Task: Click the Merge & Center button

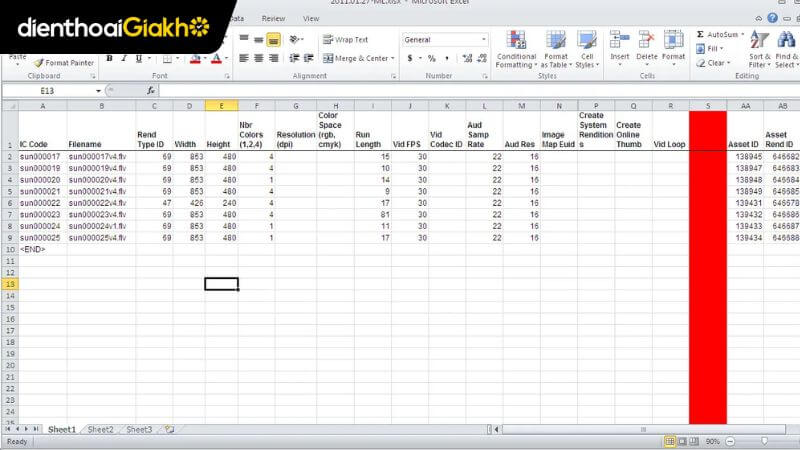Action: coord(356,59)
